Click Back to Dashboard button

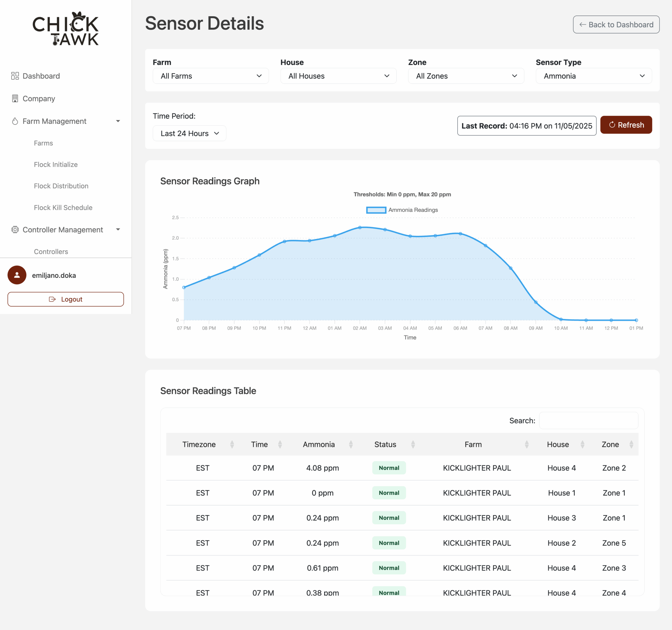pos(616,24)
